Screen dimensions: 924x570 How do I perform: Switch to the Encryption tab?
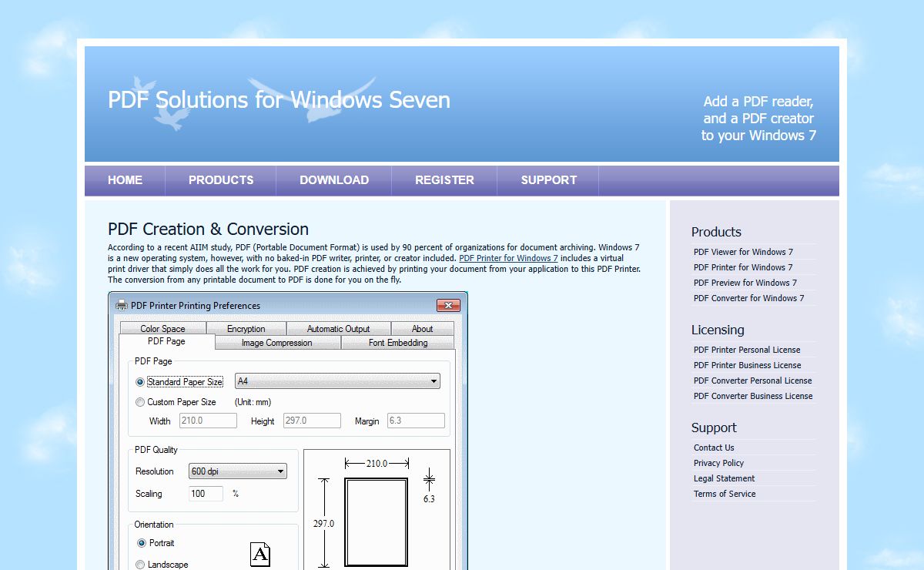(x=246, y=329)
